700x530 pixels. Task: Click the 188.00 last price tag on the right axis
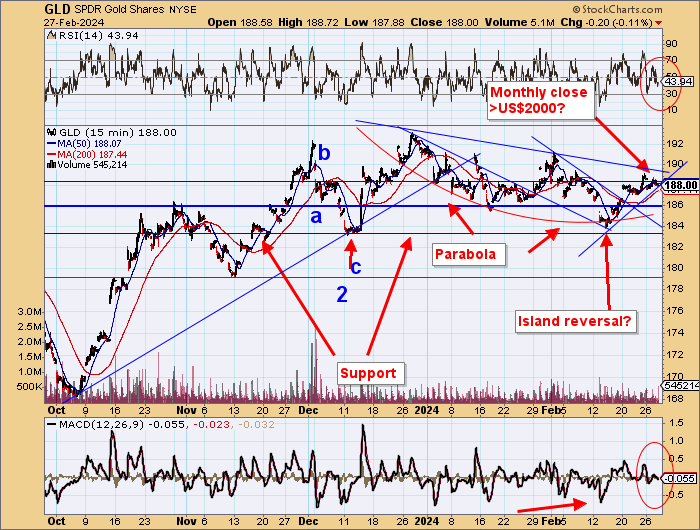tap(681, 185)
